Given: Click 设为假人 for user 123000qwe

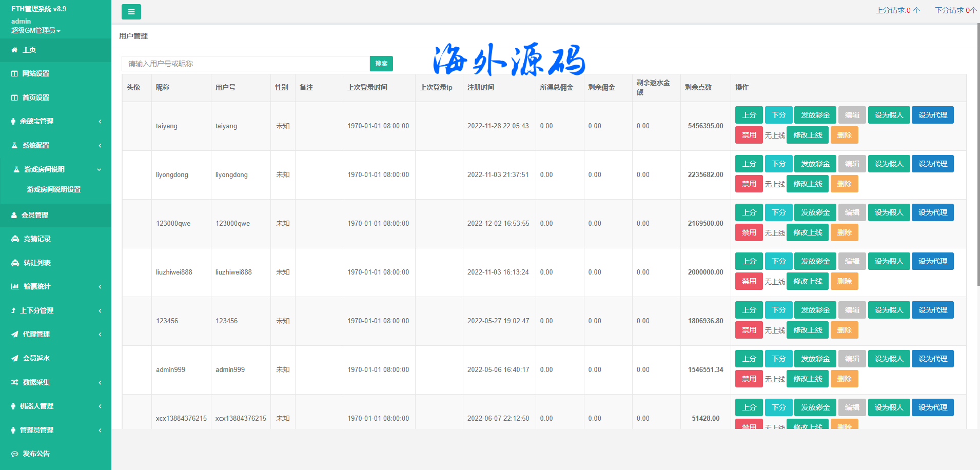Looking at the screenshot, I should [x=889, y=212].
